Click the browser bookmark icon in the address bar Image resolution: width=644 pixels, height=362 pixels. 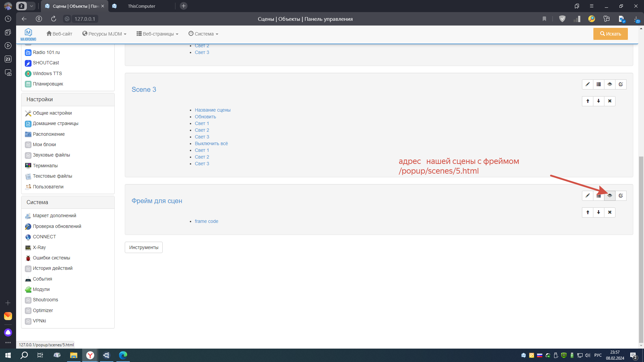point(544,19)
